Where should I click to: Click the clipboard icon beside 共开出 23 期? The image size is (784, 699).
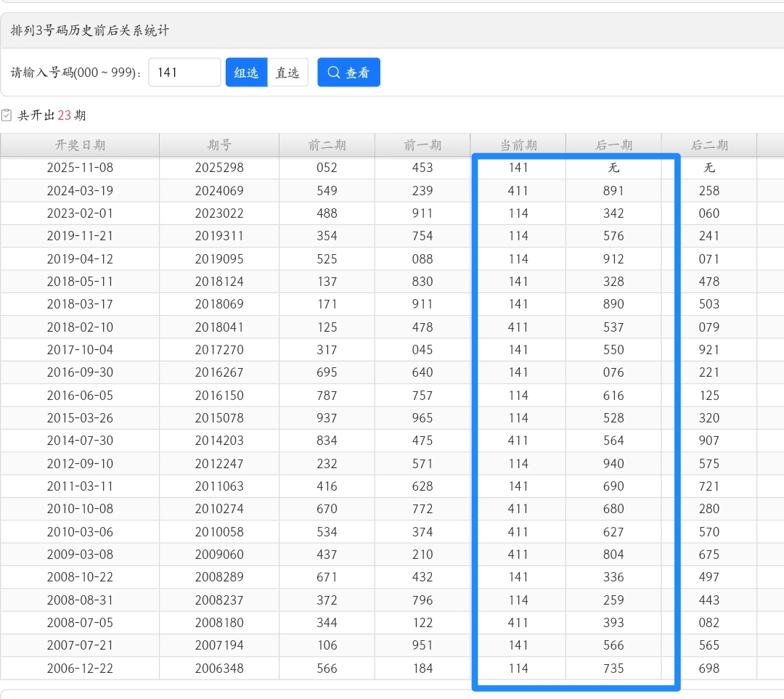pyautogui.click(x=7, y=115)
